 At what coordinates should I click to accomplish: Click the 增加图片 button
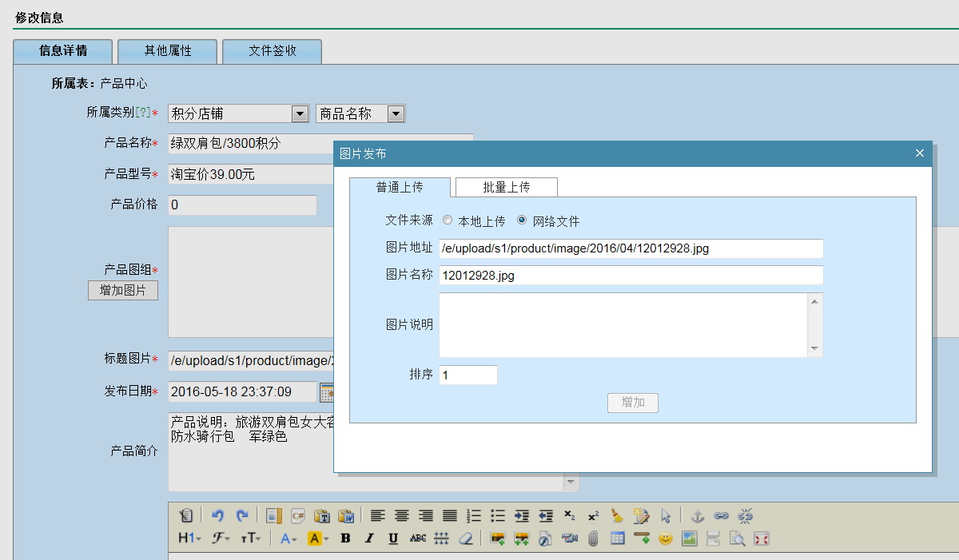(x=122, y=291)
